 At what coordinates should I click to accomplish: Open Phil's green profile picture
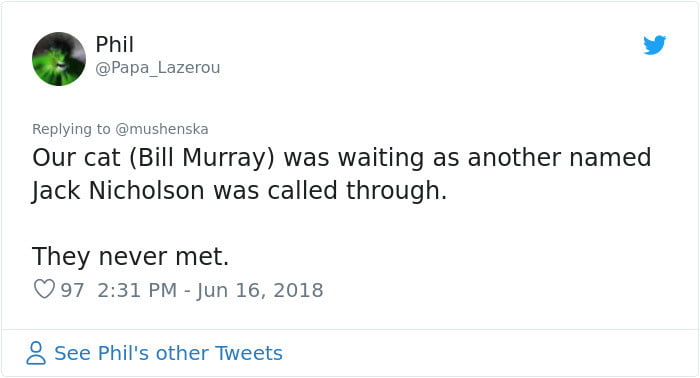[59, 59]
